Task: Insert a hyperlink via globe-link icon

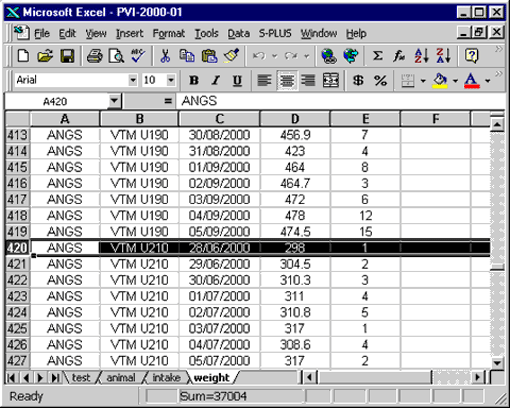Action: [x=329, y=56]
